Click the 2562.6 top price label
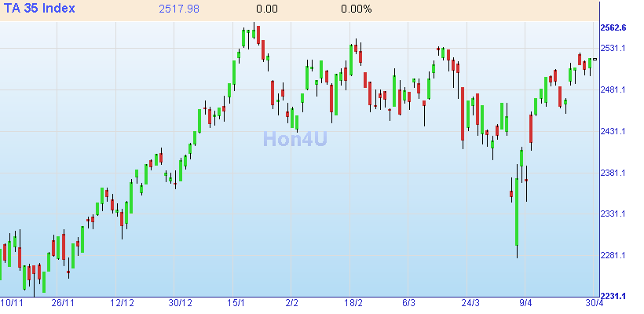Screen dimensions: 644x314 tap(613, 28)
